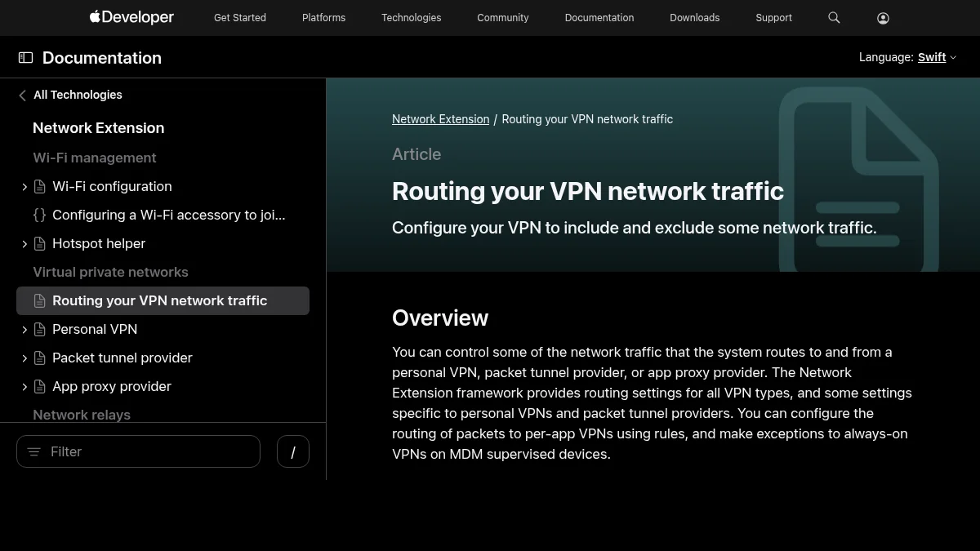Click the document icon next to Personal VPN
This screenshot has height=551, width=980.
(x=39, y=330)
